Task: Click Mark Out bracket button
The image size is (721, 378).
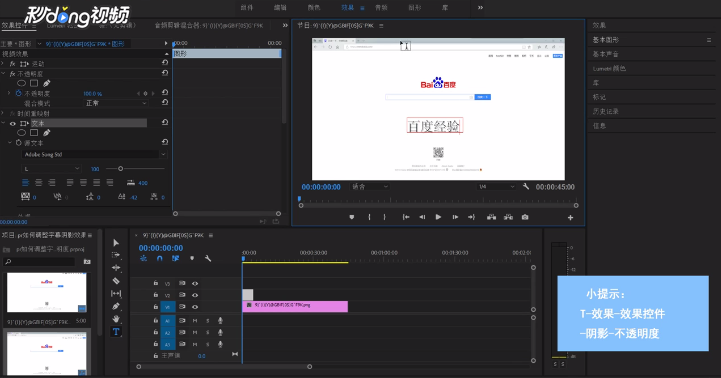Action: click(384, 217)
